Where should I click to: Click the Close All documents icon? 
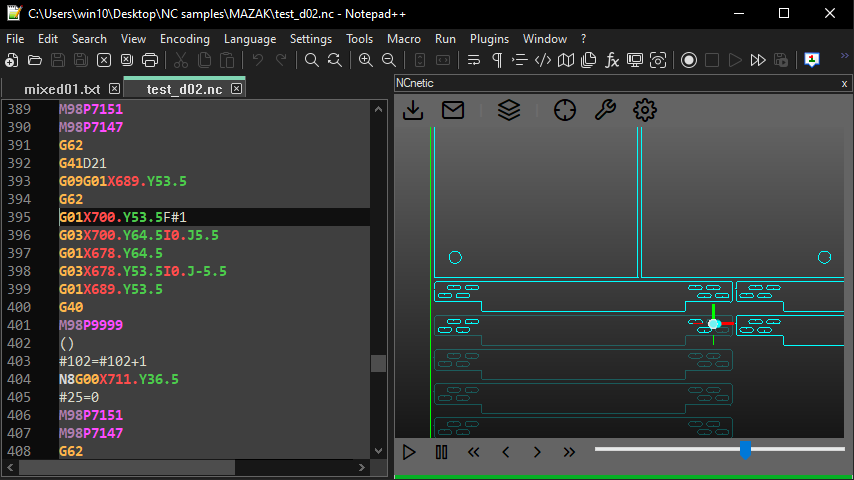[x=127, y=60]
